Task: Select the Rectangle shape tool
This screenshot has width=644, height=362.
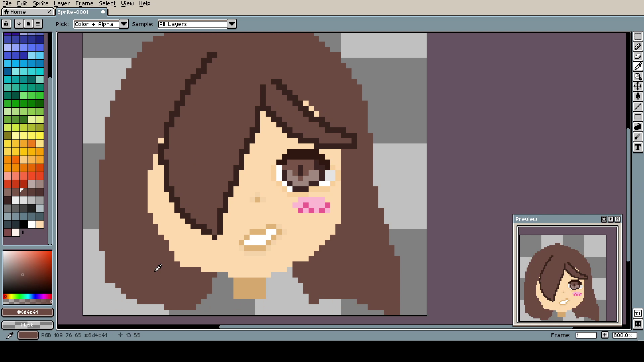Action: [638, 117]
